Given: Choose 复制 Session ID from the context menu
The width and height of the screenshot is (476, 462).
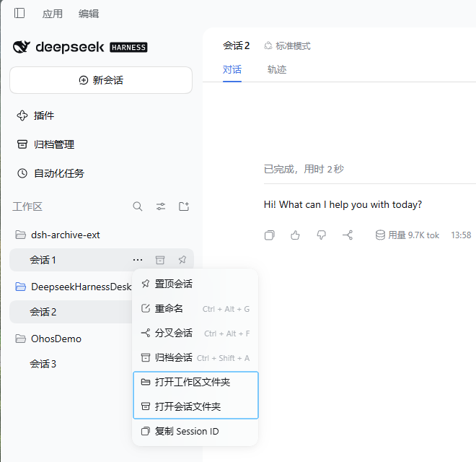Looking at the screenshot, I should tap(195, 431).
